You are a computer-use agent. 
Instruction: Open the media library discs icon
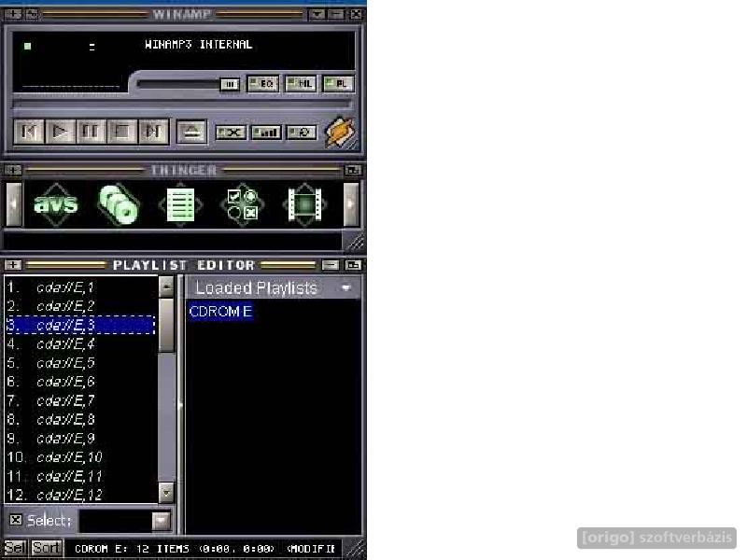119,204
